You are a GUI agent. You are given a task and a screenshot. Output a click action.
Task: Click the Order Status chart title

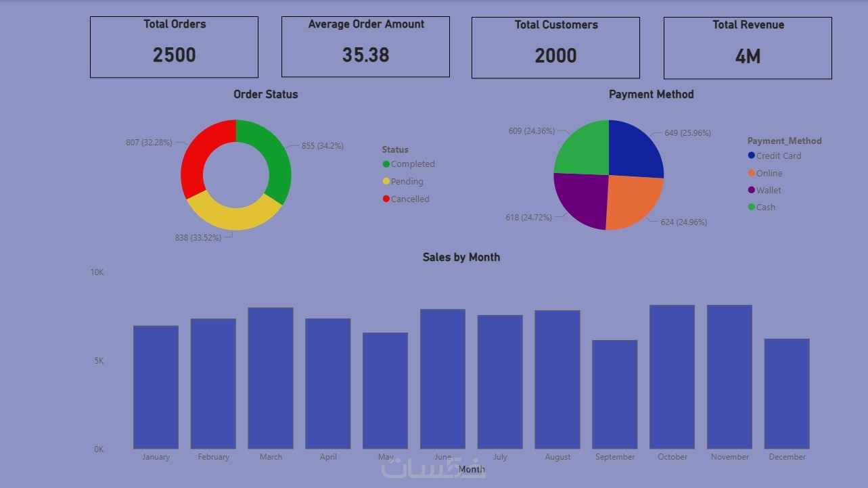266,95
